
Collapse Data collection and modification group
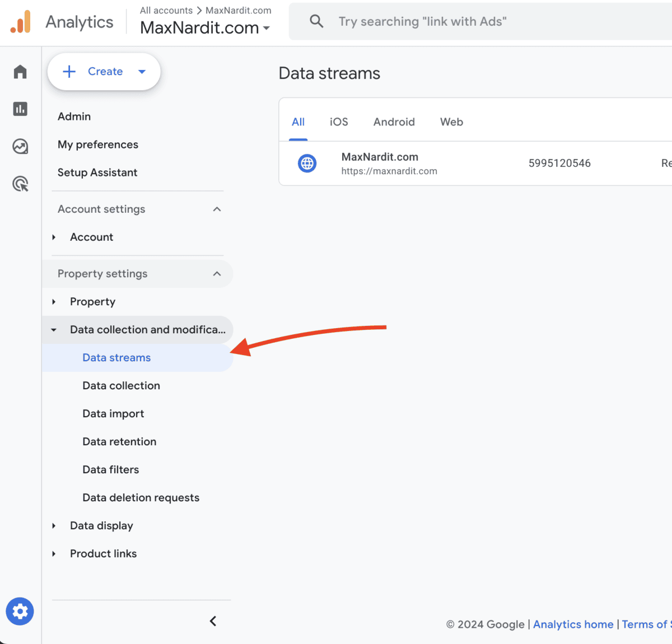[54, 330]
